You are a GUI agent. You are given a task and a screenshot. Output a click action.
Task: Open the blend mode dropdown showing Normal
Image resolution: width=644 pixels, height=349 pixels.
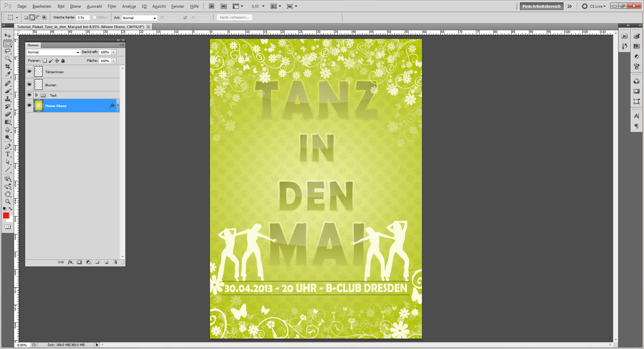(53, 52)
